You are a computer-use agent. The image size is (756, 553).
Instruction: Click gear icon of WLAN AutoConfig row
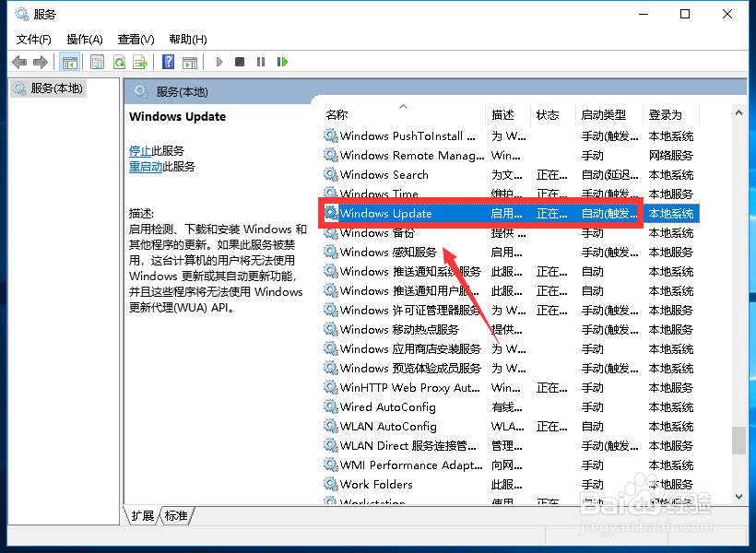point(331,426)
